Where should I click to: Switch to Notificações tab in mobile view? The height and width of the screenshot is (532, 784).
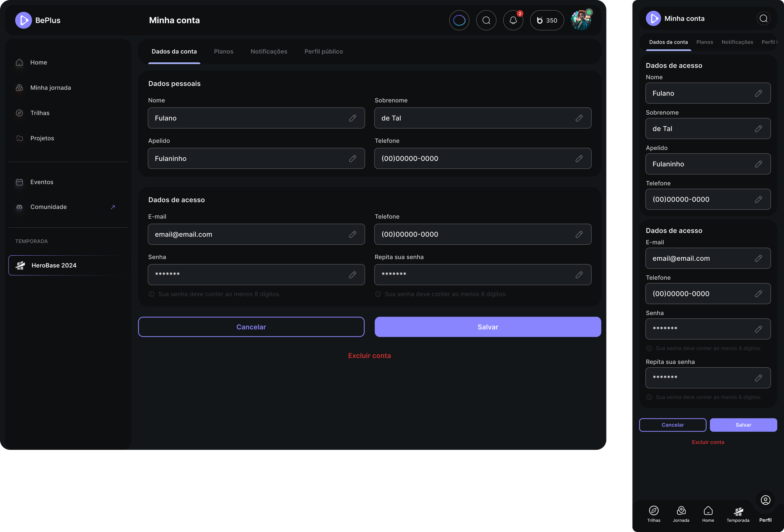click(737, 42)
